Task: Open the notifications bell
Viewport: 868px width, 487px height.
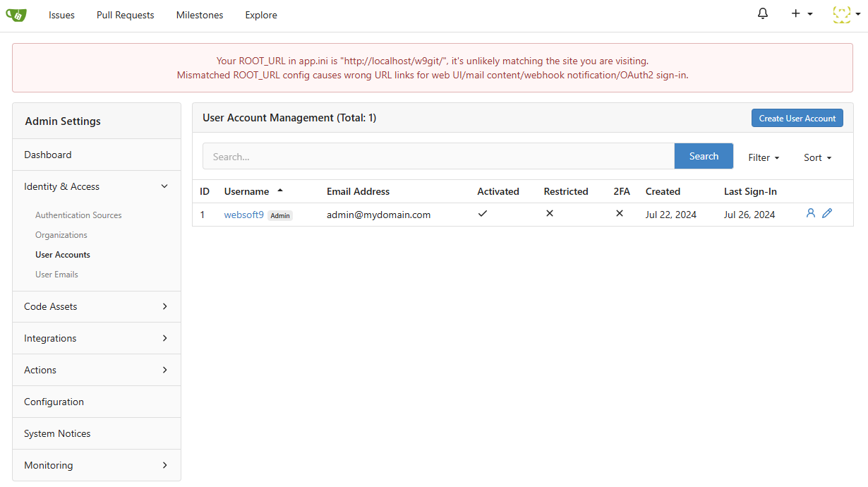Action: pyautogui.click(x=762, y=14)
